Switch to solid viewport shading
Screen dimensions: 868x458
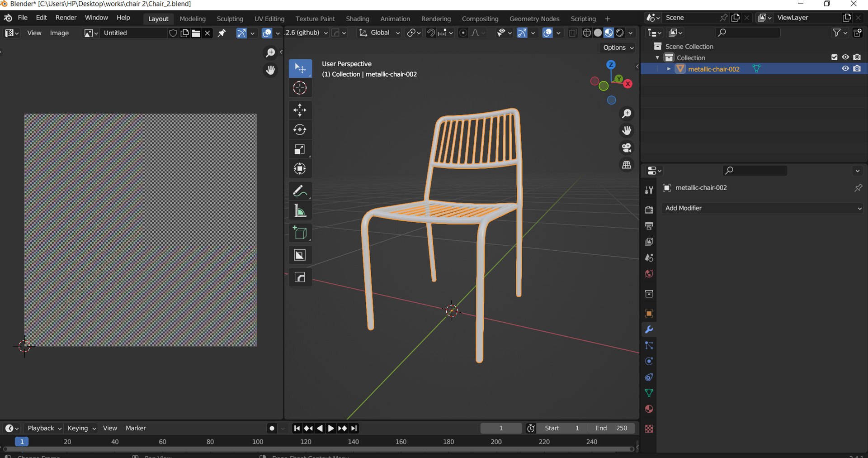598,33
